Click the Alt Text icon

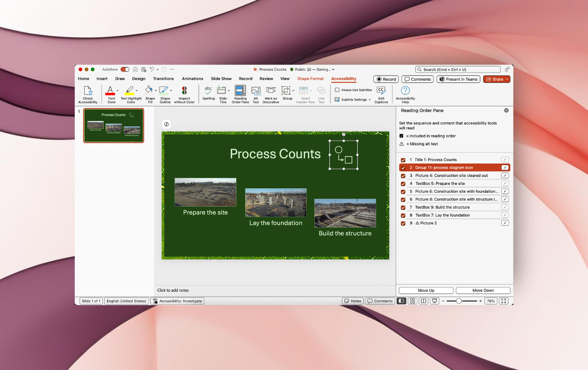pyautogui.click(x=255, y=94)
